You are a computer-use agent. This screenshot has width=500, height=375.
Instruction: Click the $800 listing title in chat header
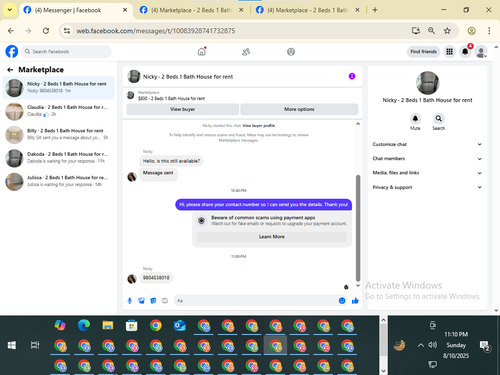(171, 99)
